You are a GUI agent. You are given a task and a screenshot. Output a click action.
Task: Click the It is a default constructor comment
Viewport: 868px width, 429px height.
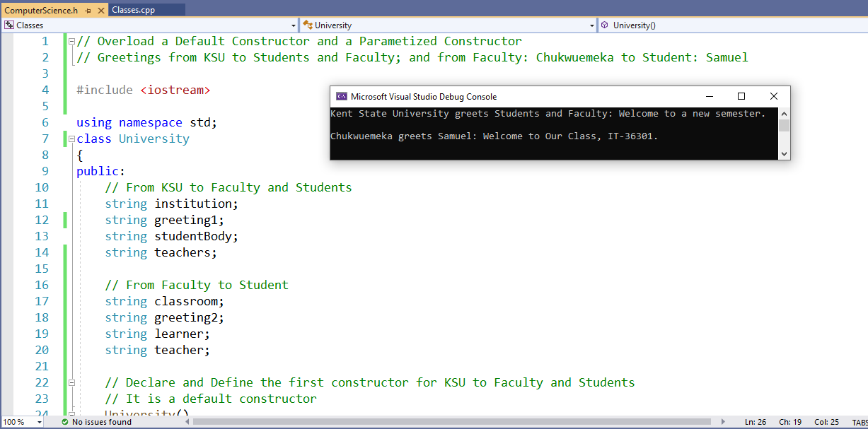tap(211, 399)
